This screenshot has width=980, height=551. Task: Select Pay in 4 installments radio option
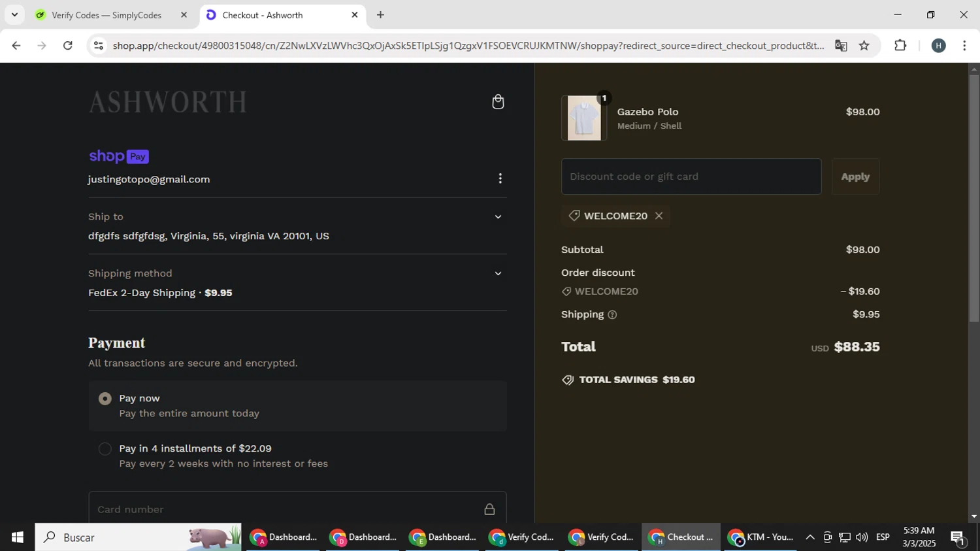click(105, 449)
